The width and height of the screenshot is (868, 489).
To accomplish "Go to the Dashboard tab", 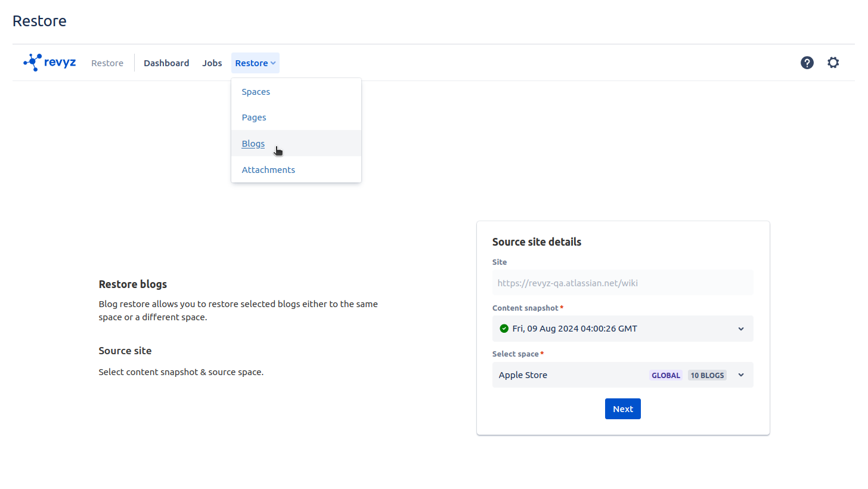I will click(x=166, y=63).
